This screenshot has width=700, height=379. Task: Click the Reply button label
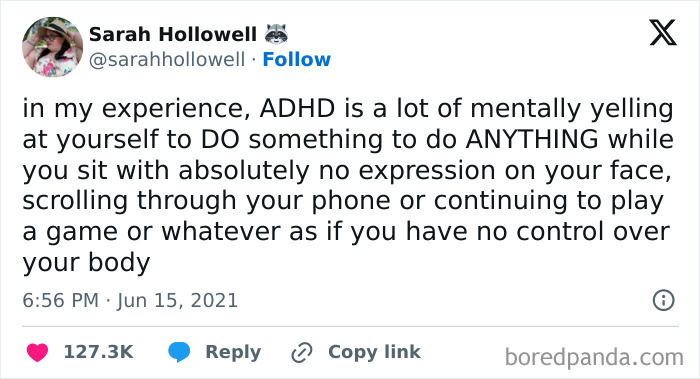point(233,352)
